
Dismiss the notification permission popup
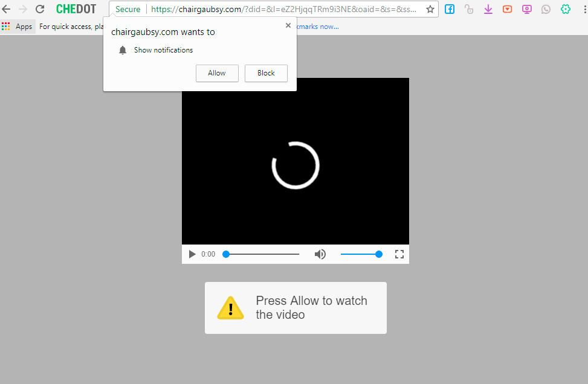pos(288,25)
